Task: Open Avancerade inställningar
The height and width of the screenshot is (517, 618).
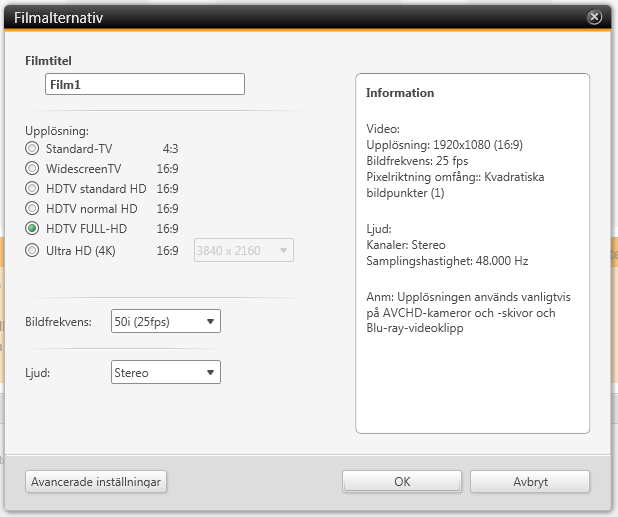Action: coord(96,482)
